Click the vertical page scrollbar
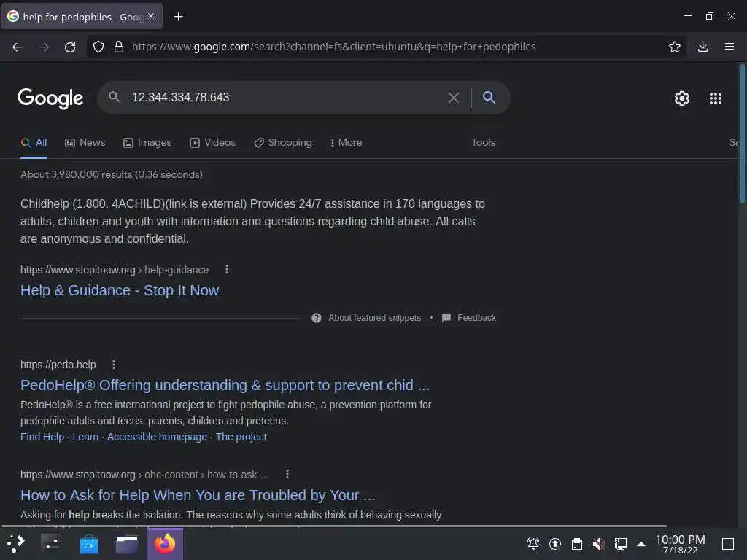The width and height of the screenshot is (747, 560). pyautogui.click(x=742, y=134)
